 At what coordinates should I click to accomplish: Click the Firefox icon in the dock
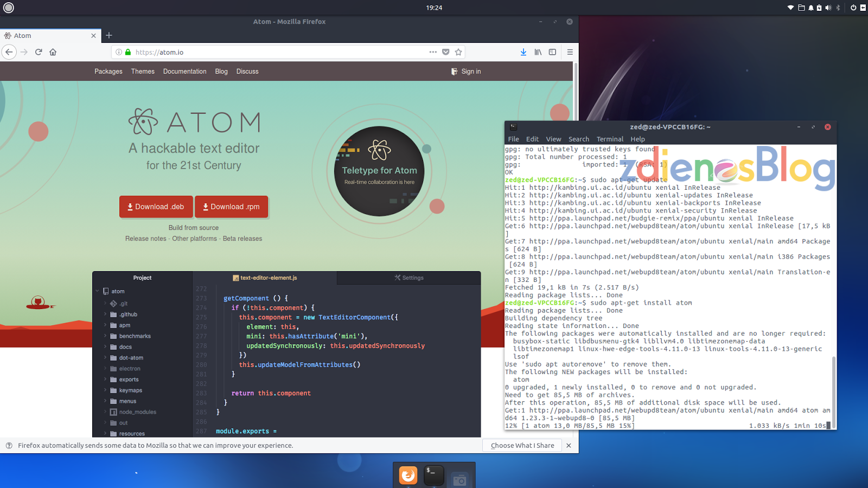click(409, 476)
